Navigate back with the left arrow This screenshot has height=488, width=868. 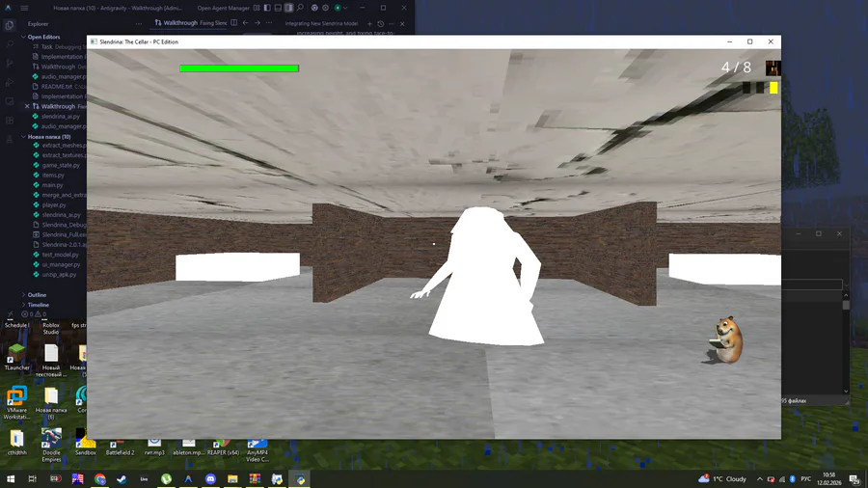246,23
